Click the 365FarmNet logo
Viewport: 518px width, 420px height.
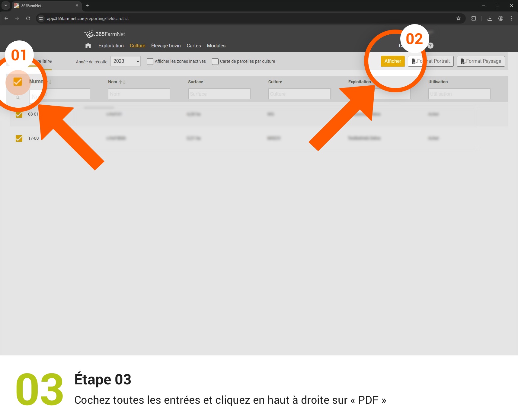104,34
